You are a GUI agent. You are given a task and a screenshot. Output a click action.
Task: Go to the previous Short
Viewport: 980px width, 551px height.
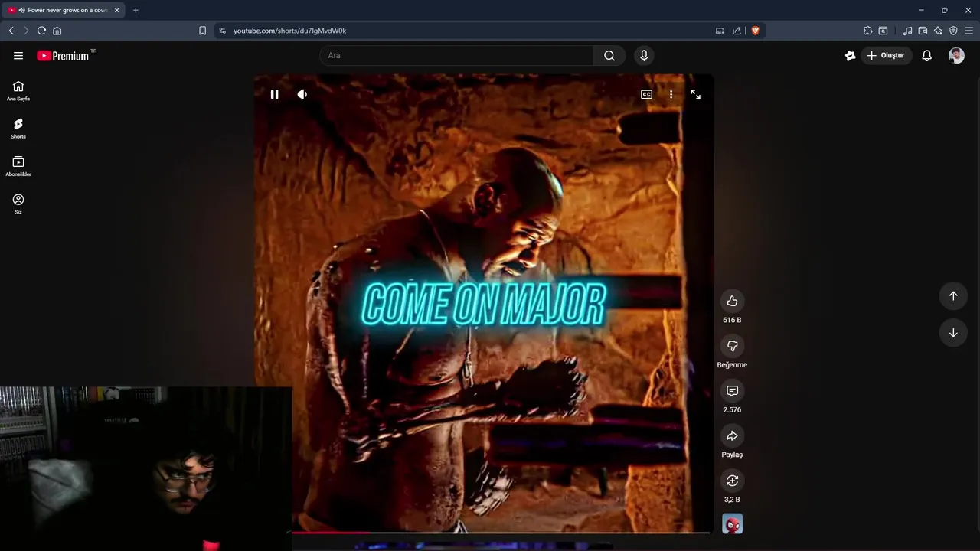pos(953,296)
